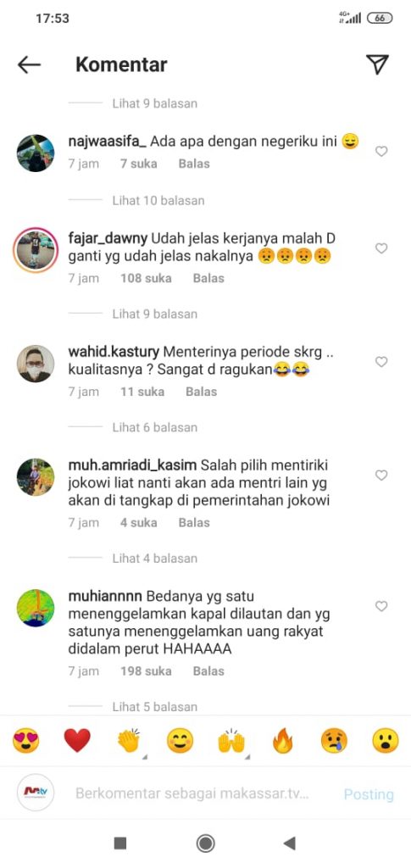
Task: Open fajar_dawny's profile picture story
Action: tap(36, 250)
